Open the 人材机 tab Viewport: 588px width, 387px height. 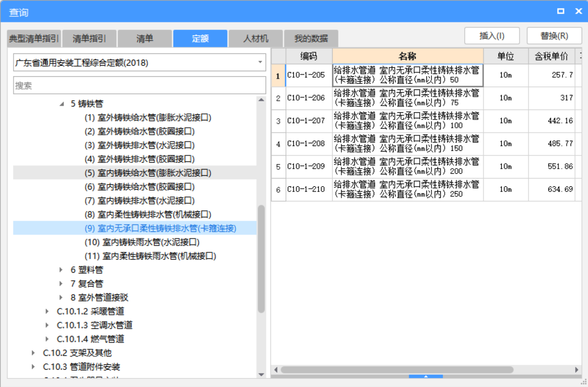[x=255, y=38]
